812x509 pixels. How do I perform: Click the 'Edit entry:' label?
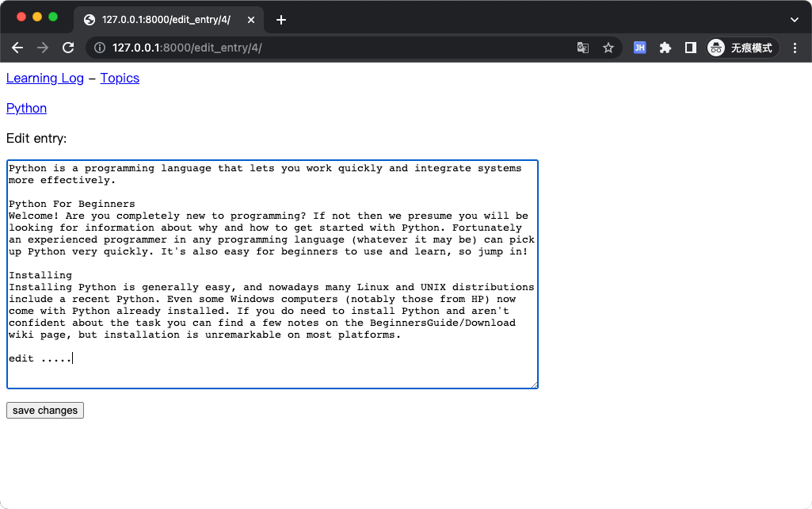coord(36,139)
